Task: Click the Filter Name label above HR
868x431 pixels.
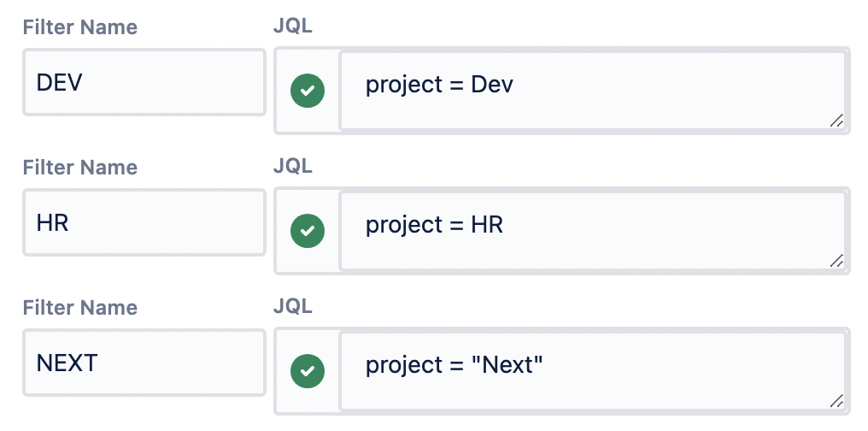Action: click(x=80, y=168)
